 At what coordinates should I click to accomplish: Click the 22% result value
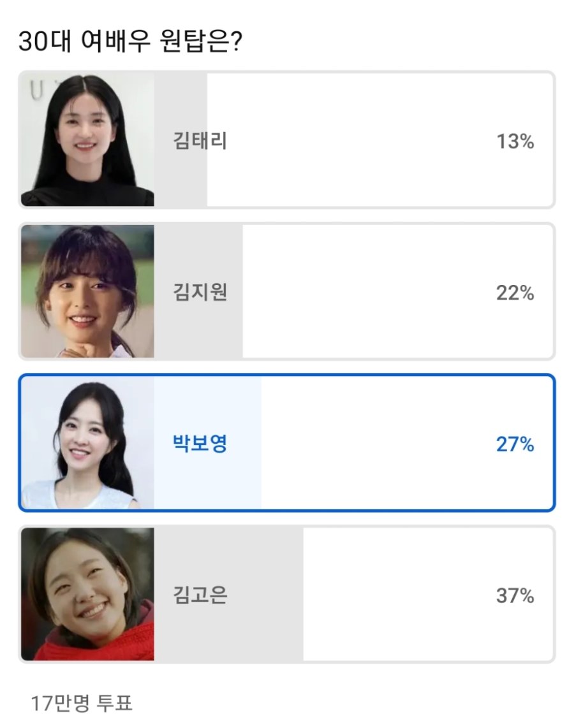coord(515,293)
